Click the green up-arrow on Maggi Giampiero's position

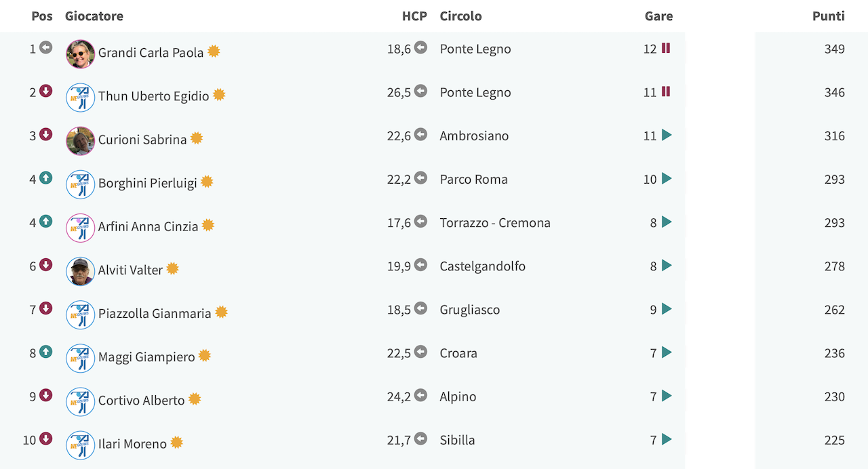[45, 351]
